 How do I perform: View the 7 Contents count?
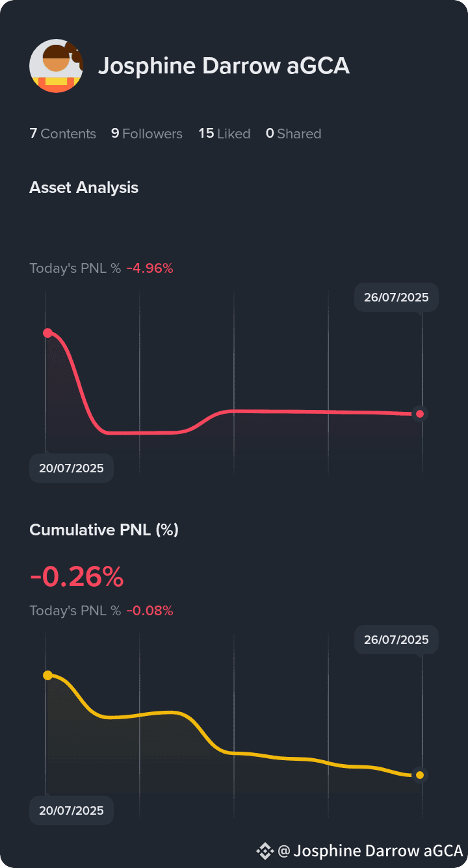coord(62,134)
